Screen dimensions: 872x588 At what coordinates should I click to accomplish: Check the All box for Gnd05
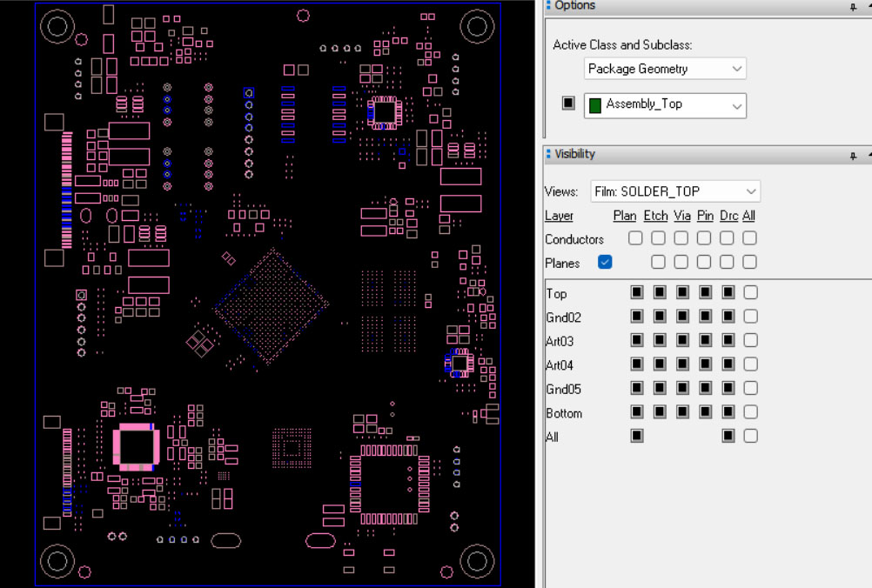tap(750, 389)
